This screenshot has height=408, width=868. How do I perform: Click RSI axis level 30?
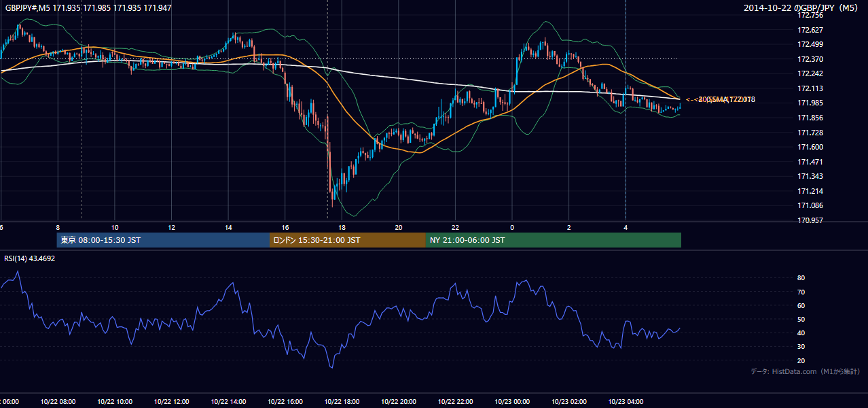(801, 347)
